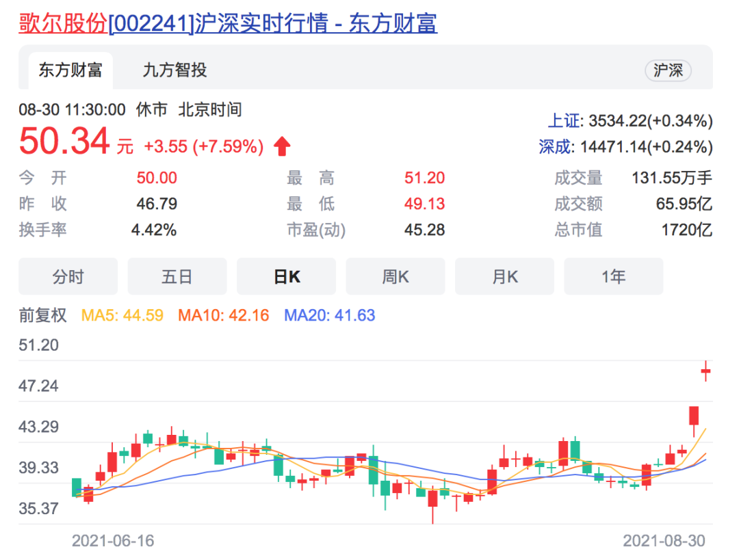This screenshot has width=739, height=560.
Task: Show the 五日 five-day chart
Action: tap(177, 276)
